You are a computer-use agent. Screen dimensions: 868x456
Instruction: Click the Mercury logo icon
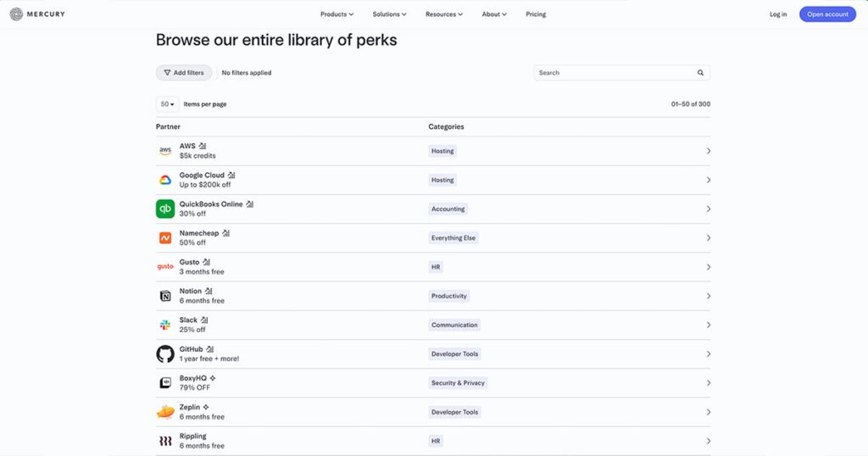17,14
